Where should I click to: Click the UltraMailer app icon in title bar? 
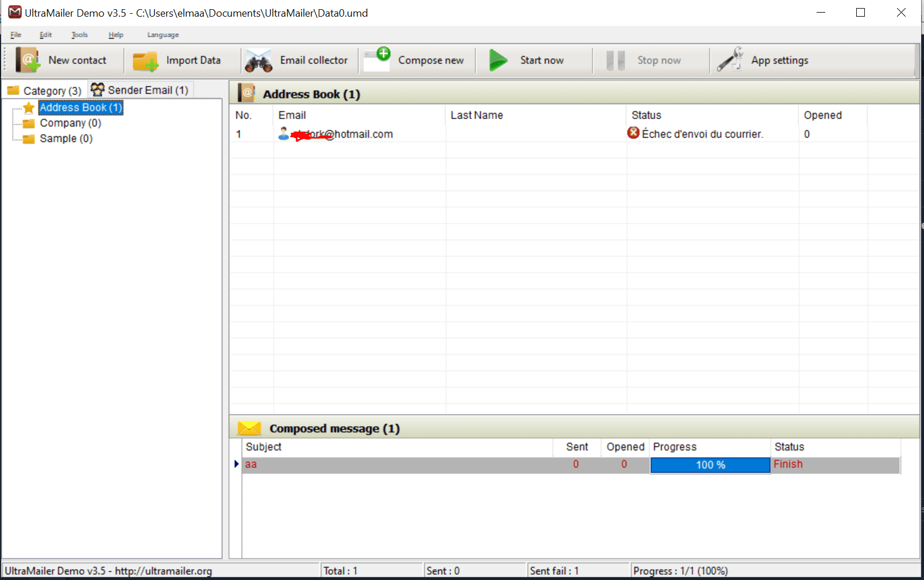(x=14, y=12)
